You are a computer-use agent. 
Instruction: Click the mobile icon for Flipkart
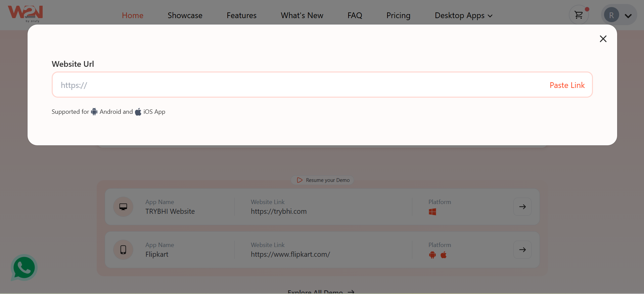point(123,250)
